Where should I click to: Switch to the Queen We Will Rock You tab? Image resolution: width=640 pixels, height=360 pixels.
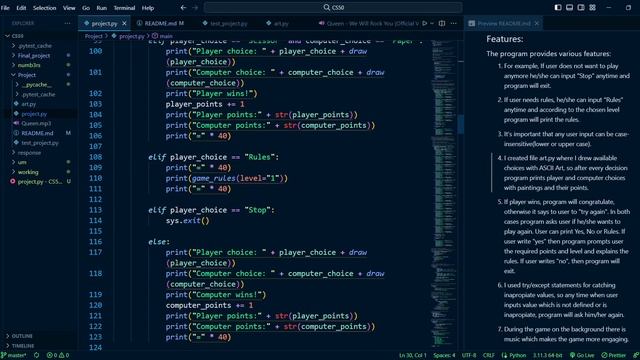coord(369,24)
